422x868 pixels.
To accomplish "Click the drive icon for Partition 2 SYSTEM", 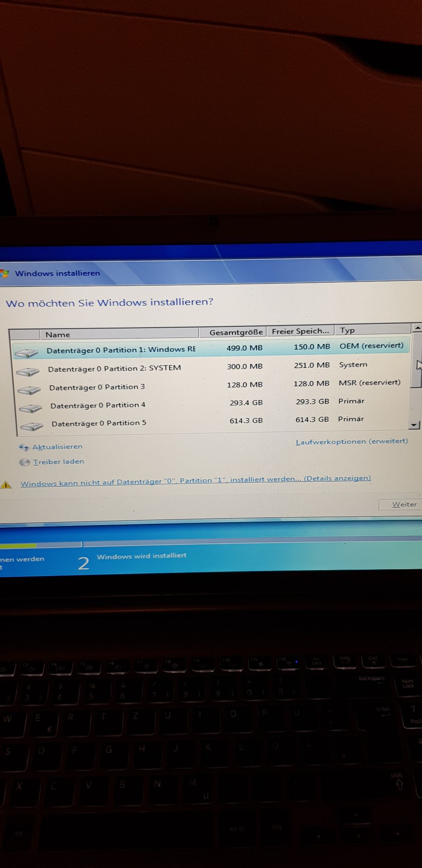I will [x=28, y=372].
